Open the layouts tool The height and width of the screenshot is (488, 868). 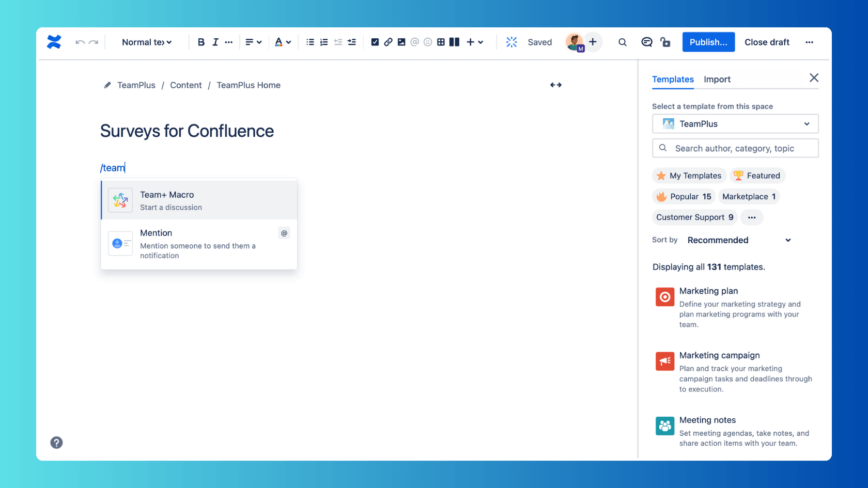pyautogui.click(x=454, y=42)
